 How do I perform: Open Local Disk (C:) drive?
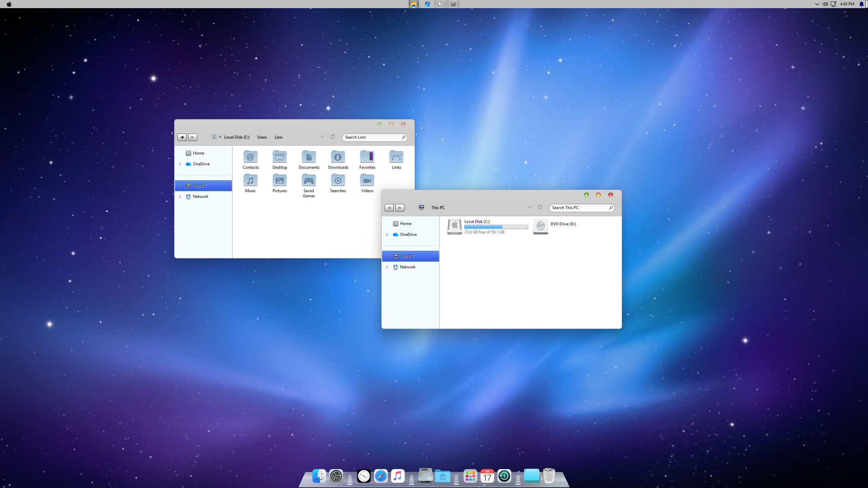(454, 226)
